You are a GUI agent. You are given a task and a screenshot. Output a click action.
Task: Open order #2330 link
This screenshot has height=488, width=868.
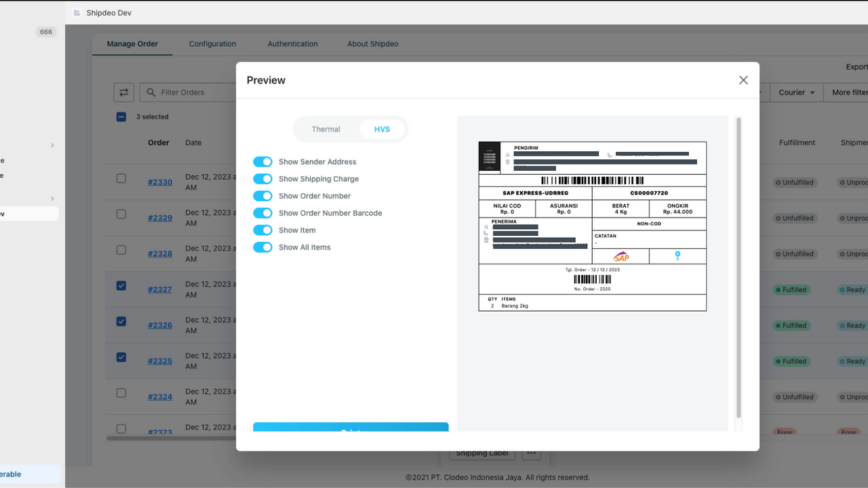pos(160,182)
